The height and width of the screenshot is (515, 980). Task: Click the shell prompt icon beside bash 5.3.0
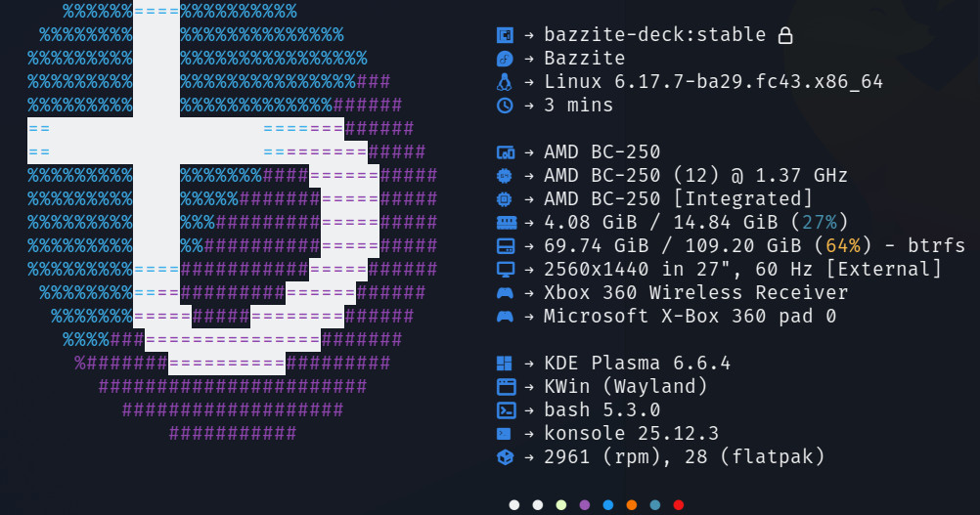[x=507, y=410]
